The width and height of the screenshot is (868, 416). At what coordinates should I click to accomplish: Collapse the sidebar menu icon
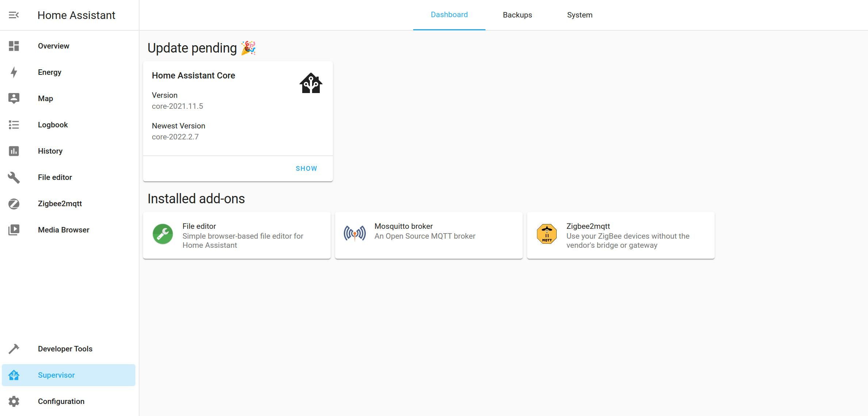[x=14, y=15]
